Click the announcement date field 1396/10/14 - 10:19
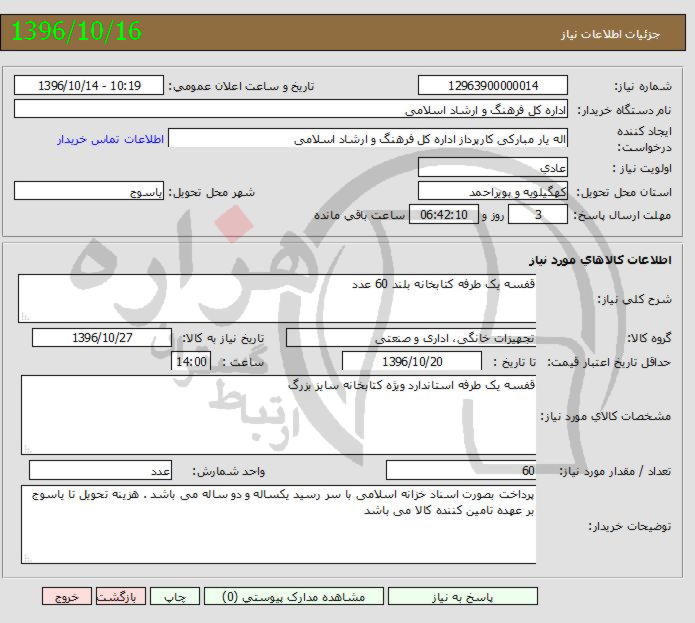Viewport: 695px width, 623px height. [x=89, y=85]
